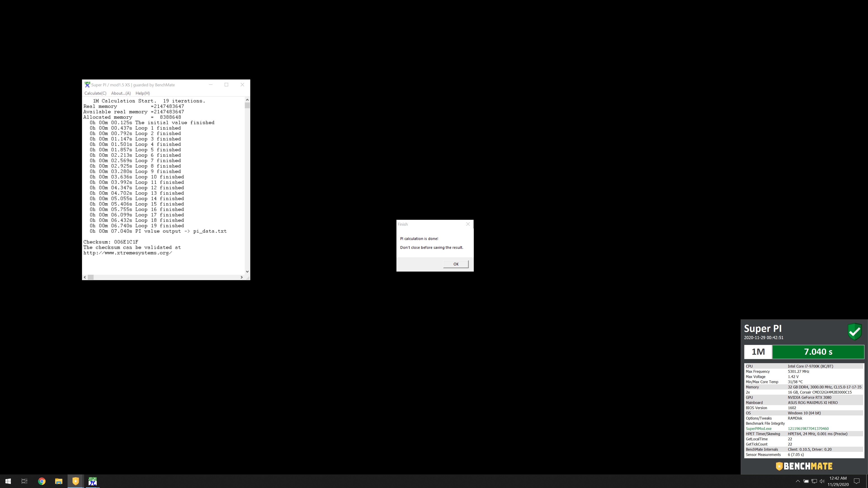Click the xtremesystems.org URL text

click(x=128, y=253)
